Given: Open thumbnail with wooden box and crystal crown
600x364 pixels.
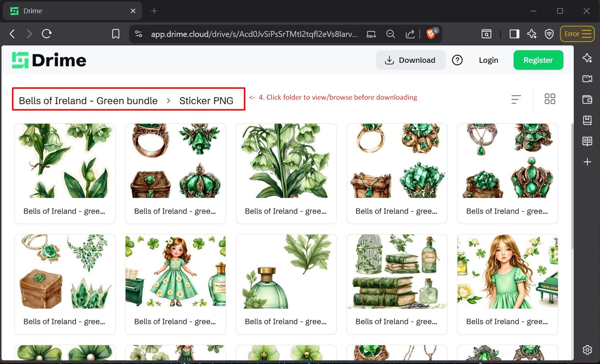Looking at the screenshot, I should pyautogui.click(x=65, y=272).
